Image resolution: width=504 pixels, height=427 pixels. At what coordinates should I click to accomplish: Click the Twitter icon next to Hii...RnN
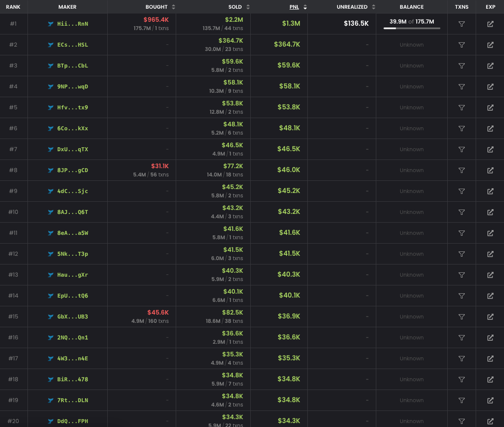[x=51, y=24]
